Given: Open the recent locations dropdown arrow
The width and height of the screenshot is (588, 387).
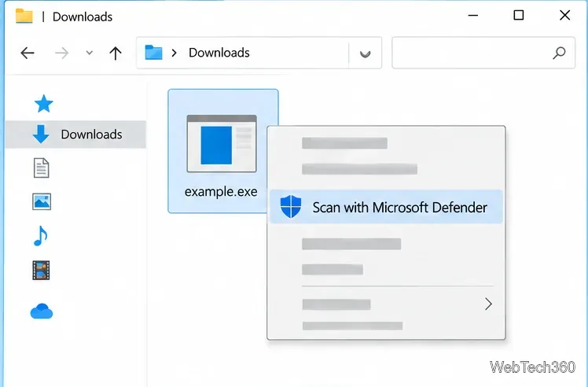Looking at the screenshot, I should tap(90, 53).
